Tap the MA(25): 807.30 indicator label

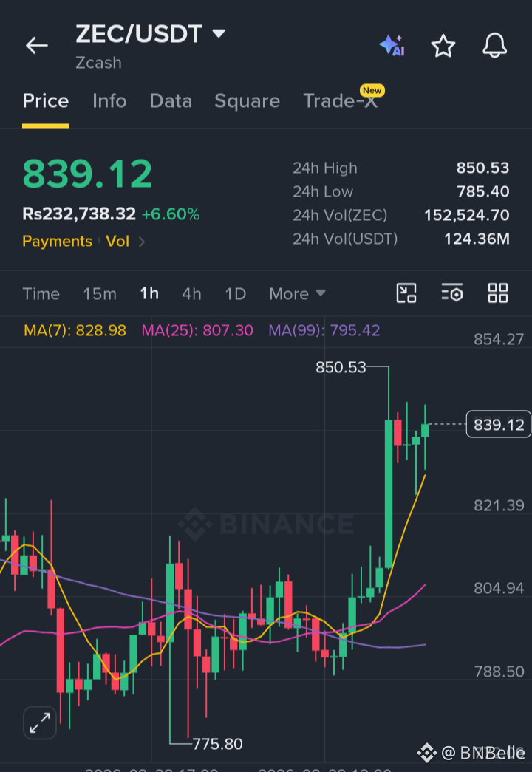(197, 330)
